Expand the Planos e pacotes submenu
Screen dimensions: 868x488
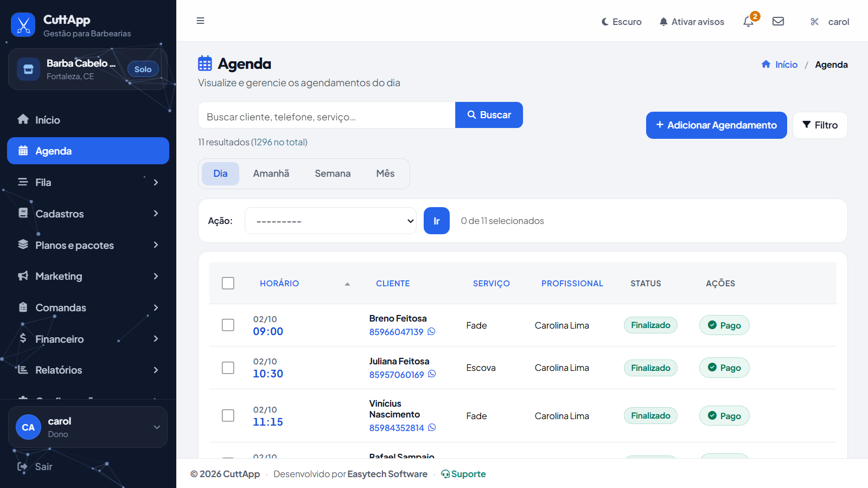[x=88, y=245]
